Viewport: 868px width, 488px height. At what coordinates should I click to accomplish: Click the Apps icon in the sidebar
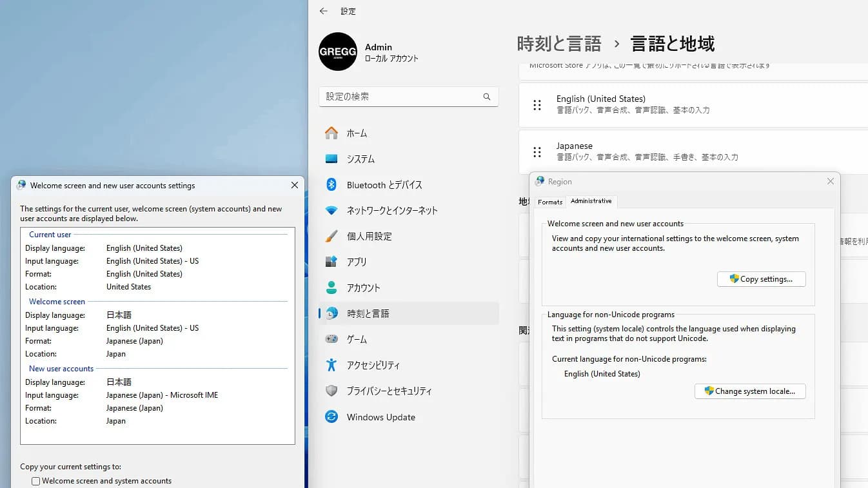click(x=331, y=262)
